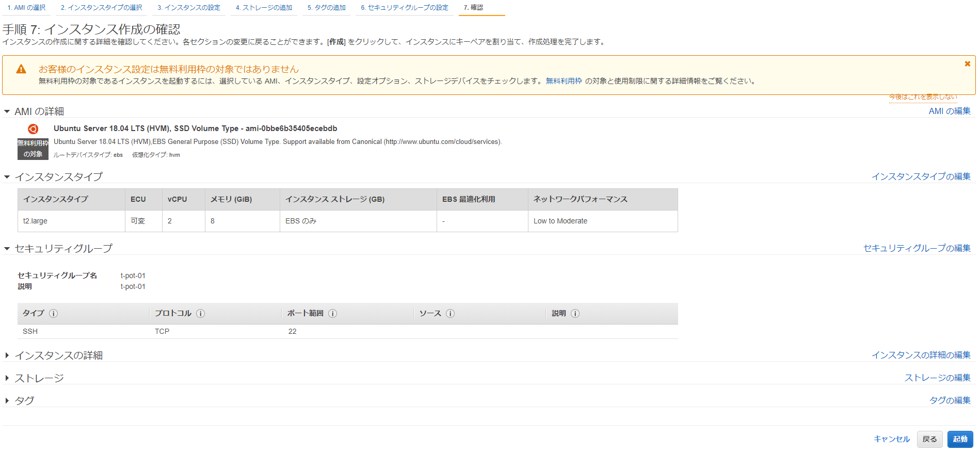Click info icon next to タイプ column
The image size is (980, 452).
53,314
